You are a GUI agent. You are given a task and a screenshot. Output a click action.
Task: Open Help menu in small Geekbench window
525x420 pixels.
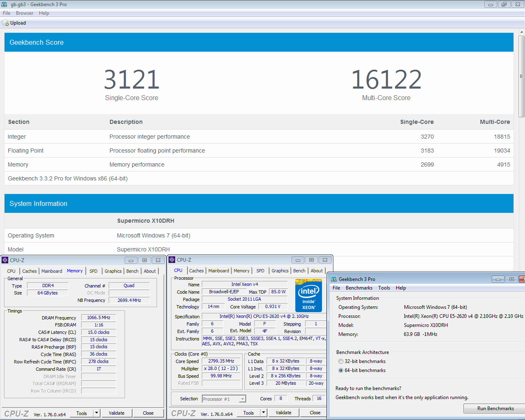pos(401,288)
